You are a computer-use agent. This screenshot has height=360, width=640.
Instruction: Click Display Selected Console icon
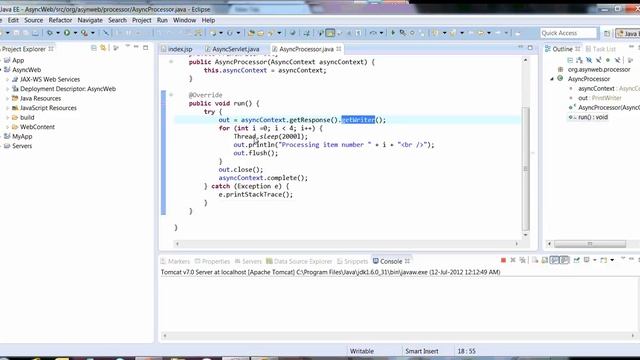587,260
